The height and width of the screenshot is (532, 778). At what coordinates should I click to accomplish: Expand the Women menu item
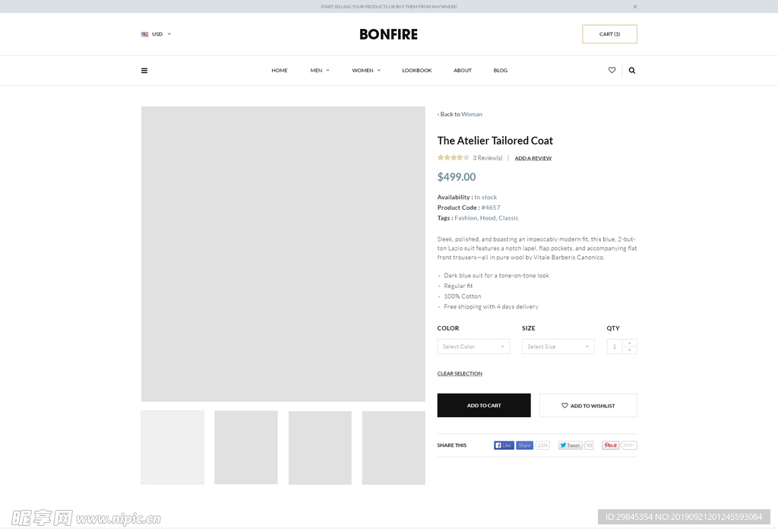pos(366,71)
